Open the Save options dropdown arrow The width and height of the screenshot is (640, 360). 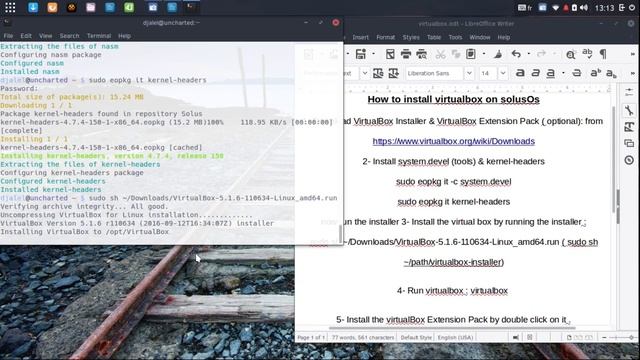373,54
